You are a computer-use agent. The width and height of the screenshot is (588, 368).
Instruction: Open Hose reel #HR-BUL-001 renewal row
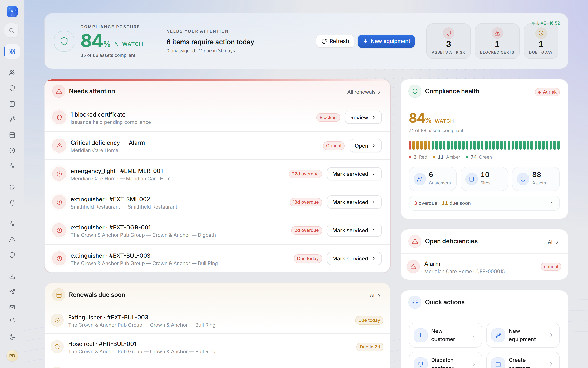[x=217, y=347]
